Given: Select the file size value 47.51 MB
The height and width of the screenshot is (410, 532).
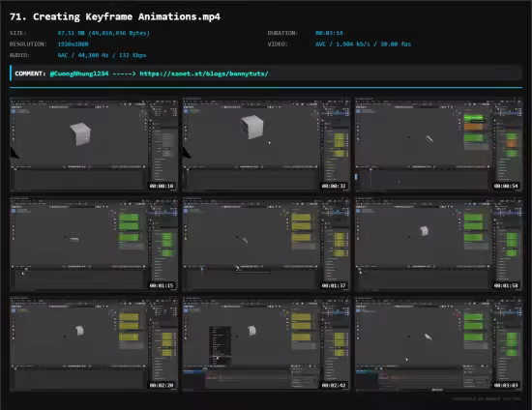Looking at the screenshot, I should point(103,33).
